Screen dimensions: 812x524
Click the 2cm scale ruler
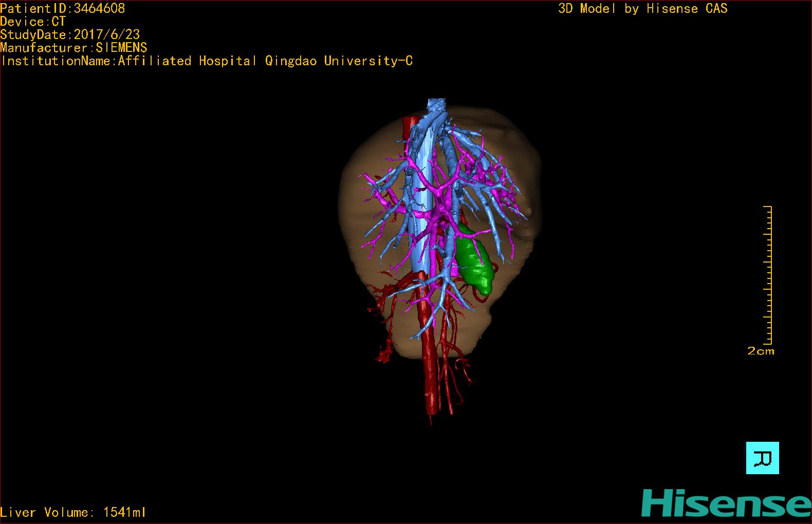pos(768,275)
